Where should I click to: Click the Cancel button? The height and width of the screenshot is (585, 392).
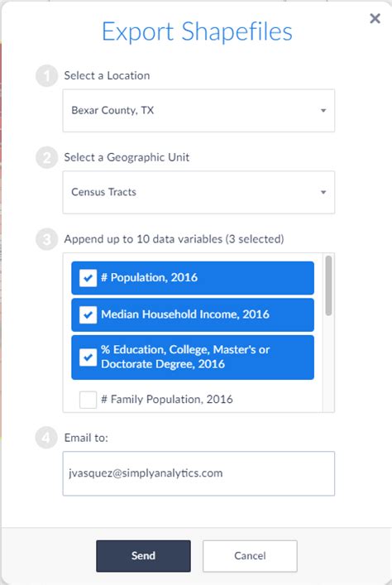250,556
